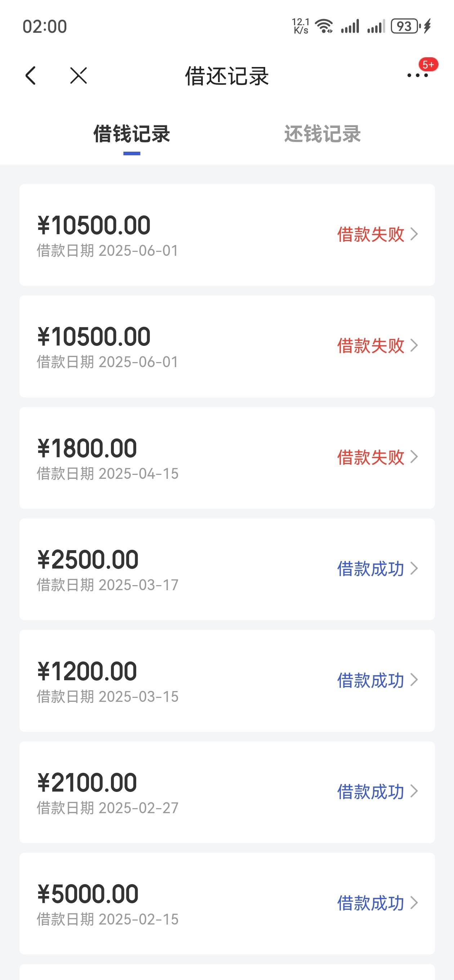
Task: Open 借款成功 status for ¥2100.00
Action: click(x=371, y=791)
